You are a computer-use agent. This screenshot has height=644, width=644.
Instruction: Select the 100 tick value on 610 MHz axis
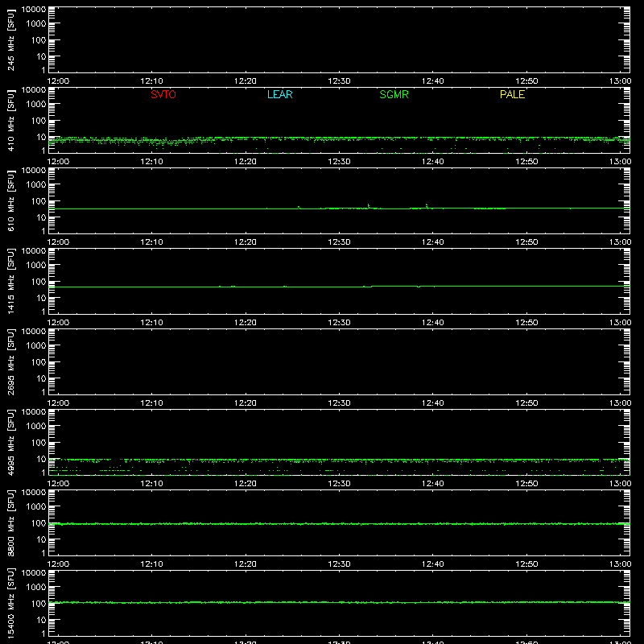[38, 201]
